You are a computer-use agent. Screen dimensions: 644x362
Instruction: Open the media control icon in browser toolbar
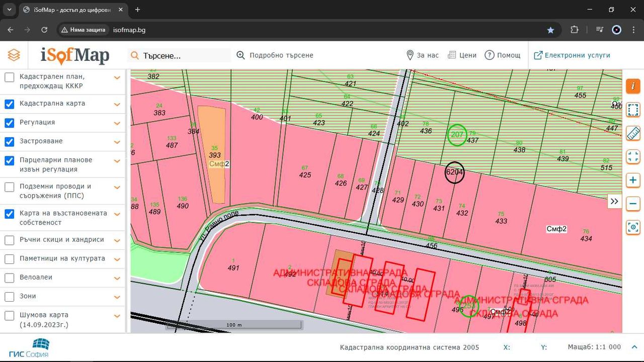pos(599,30)
